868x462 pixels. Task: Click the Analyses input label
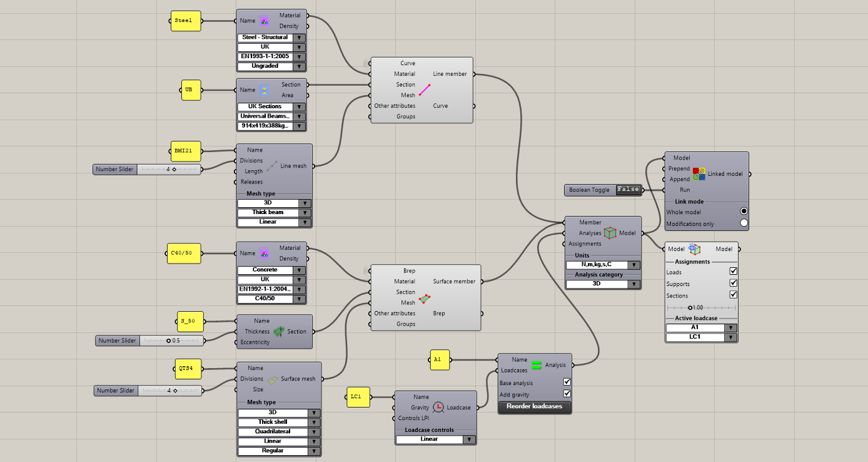point(590,234)
